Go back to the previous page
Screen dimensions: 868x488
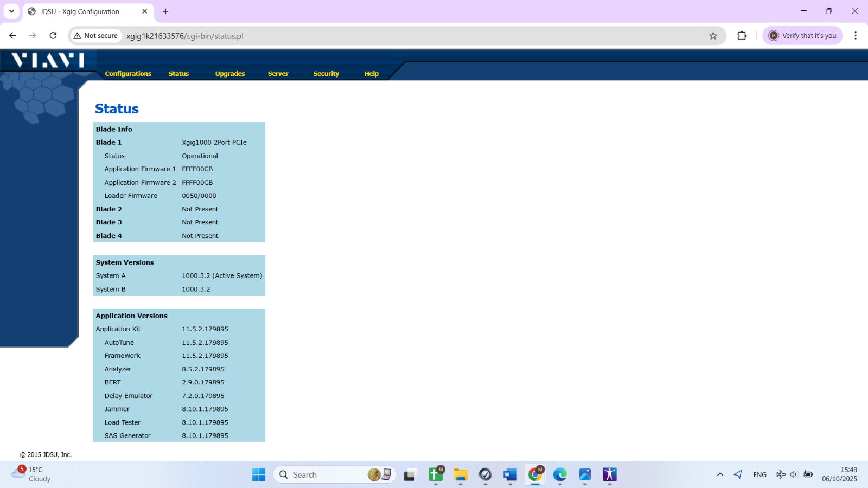point(12,36)
